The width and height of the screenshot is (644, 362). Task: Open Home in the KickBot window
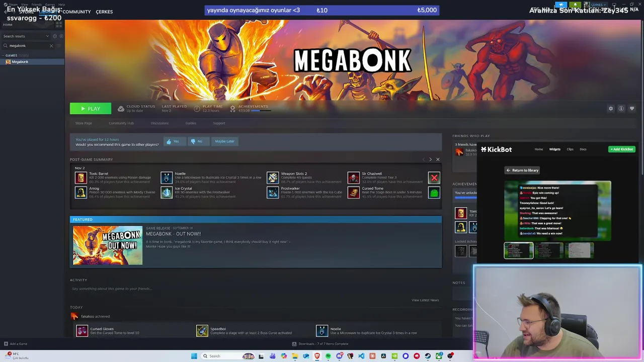click(538, 149)
